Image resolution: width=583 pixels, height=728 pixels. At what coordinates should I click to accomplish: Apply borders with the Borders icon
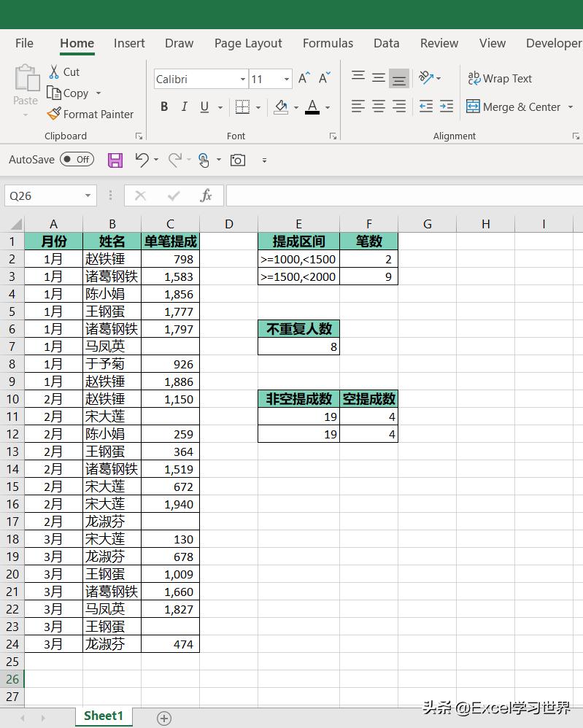[x=242, y=107]
